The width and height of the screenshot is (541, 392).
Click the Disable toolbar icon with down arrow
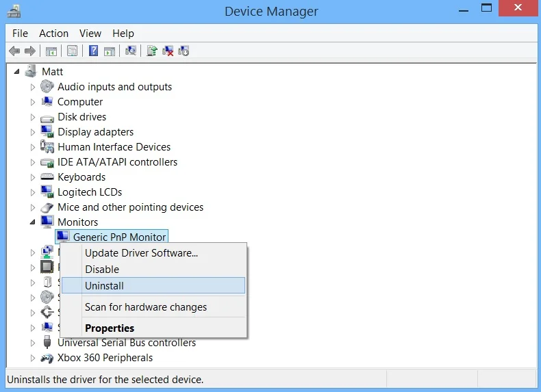pyautogui.click(x=184, y=51)
